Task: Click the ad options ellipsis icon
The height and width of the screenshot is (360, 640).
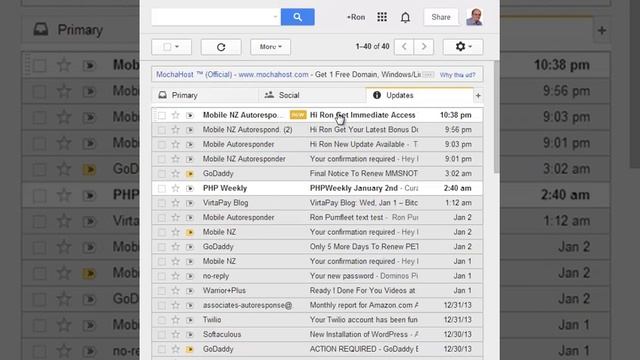Action: [428, 75]
